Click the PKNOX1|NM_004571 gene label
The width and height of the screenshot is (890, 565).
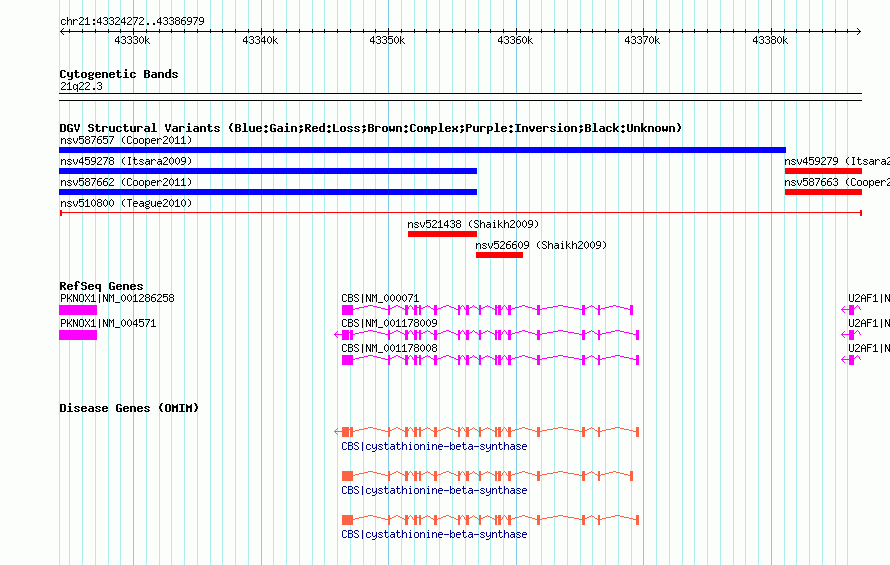[108, 323]
